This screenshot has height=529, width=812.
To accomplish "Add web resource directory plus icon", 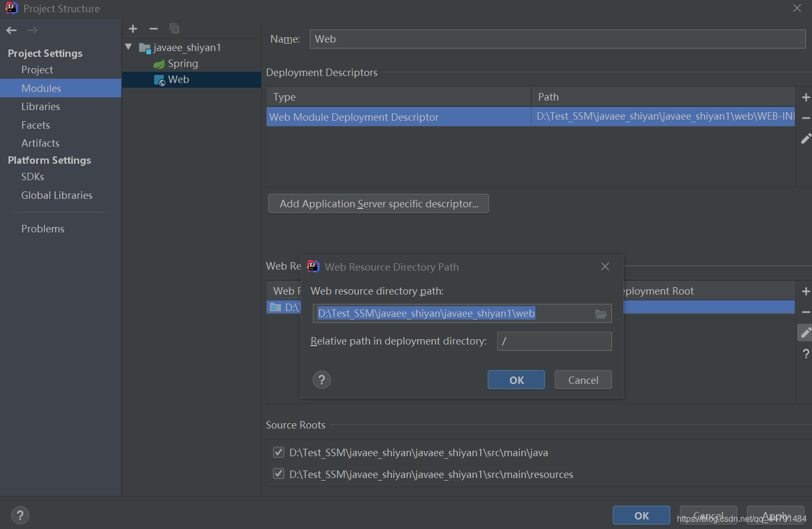I will click(806, 291).
